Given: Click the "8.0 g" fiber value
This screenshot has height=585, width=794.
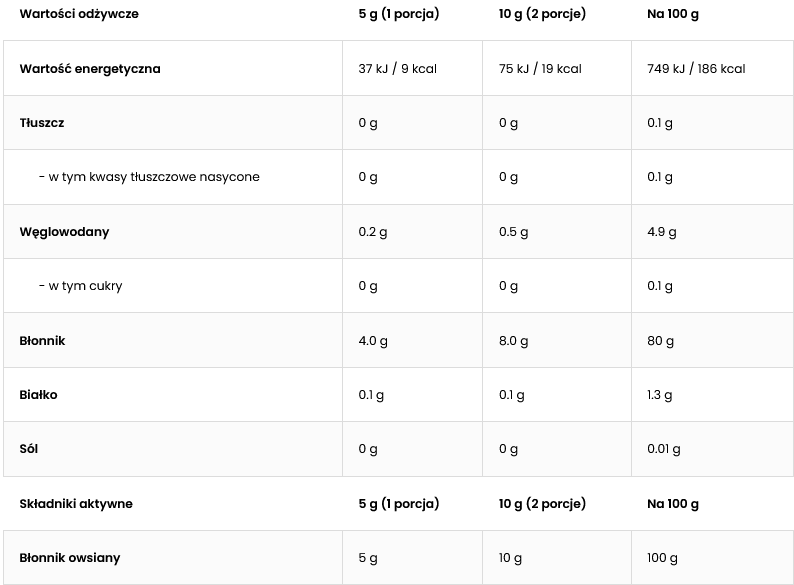Looking at the screenshot, I should tap(514, 341).
